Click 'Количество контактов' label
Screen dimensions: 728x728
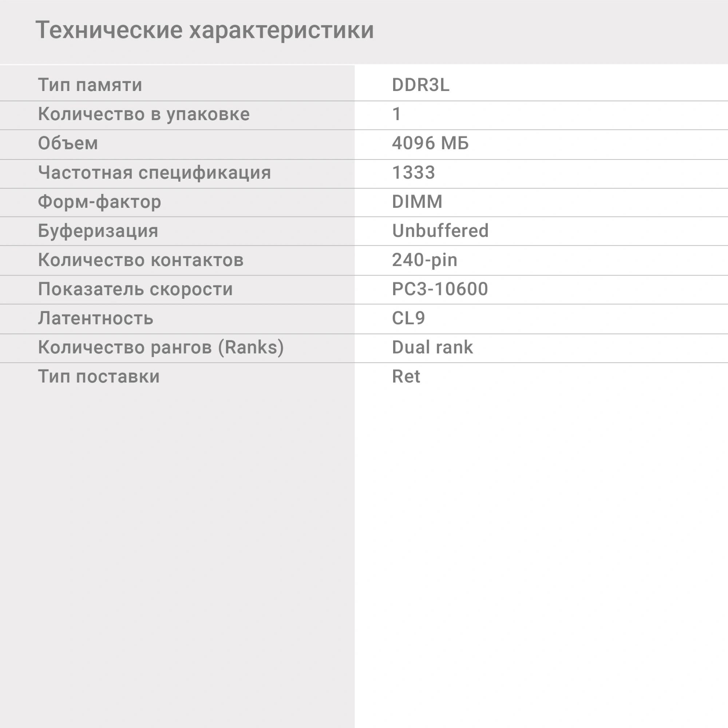141,260
